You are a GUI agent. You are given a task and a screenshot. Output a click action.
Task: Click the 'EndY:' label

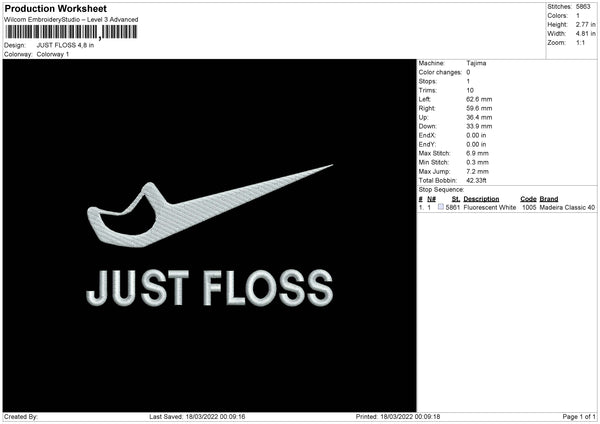[427, 145]
